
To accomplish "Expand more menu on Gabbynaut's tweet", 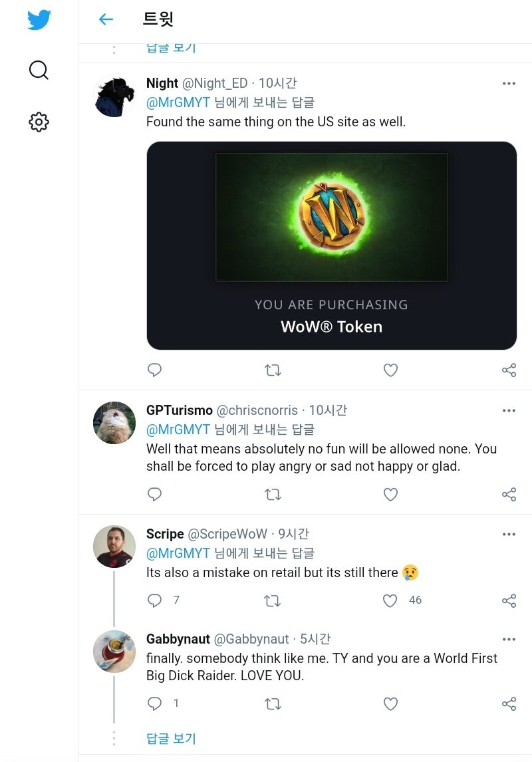I will [x=509, y=640].
